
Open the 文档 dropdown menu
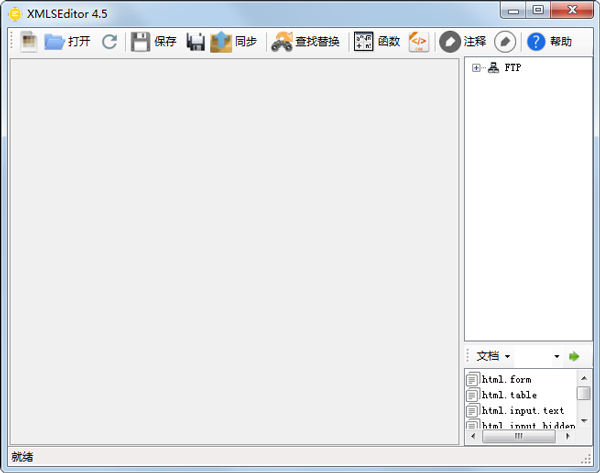tap(493, 356)
